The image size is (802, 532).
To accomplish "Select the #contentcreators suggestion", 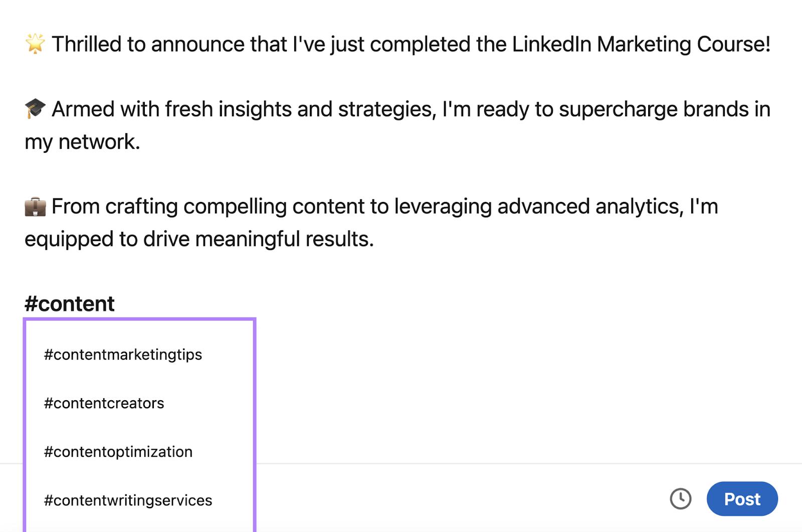I will coord(104,403).
